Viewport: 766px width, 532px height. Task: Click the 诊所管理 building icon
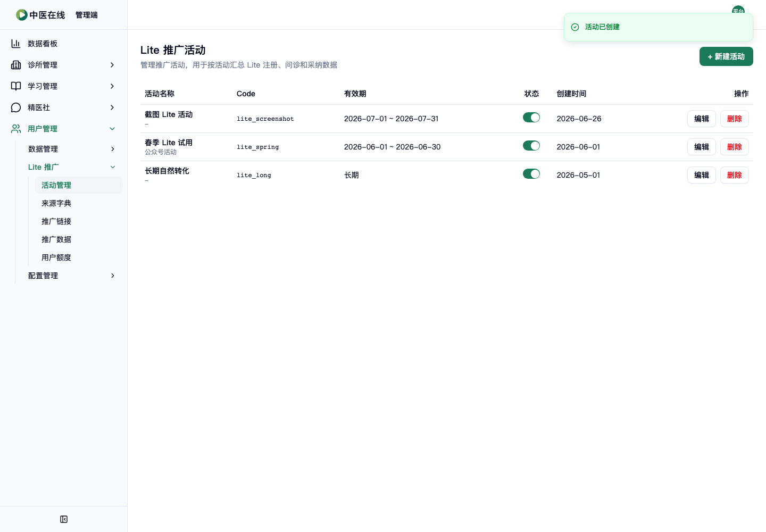click(x=16, y=65)
